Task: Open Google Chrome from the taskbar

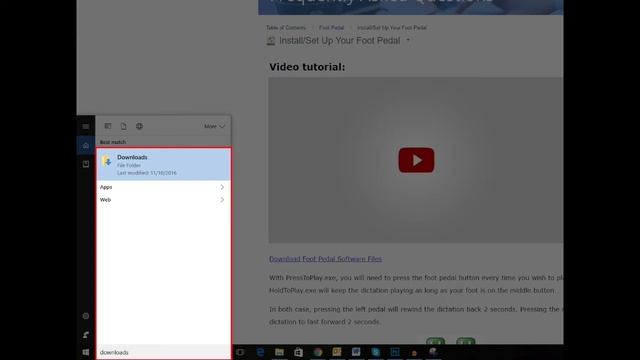Action: point(318,352)
